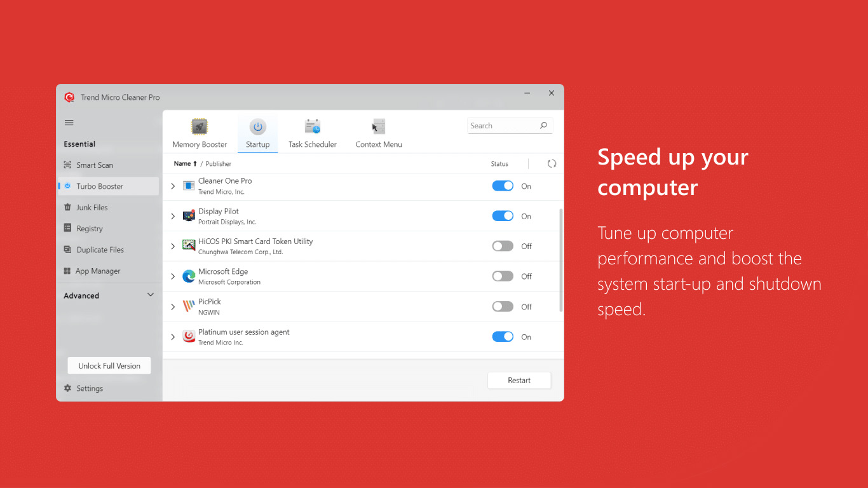The width and height of the screenshot is (868, 488).
Task: Select 'Chunghwa Telecom Corp., Ltd.' text
Action: click(x=241, y=252)
